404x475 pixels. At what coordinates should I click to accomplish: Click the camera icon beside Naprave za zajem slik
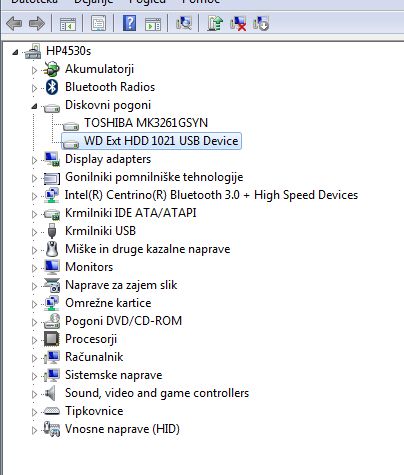pyautogui.click(x=52, y=285)
